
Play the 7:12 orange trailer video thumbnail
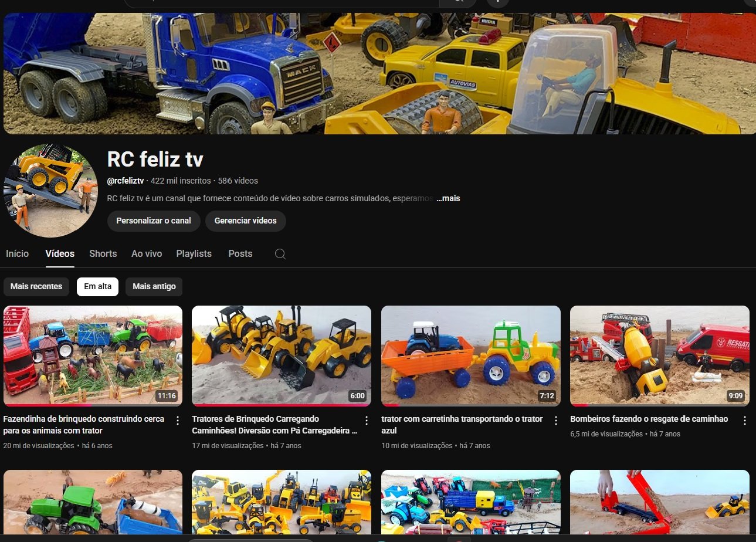(471, 355)
